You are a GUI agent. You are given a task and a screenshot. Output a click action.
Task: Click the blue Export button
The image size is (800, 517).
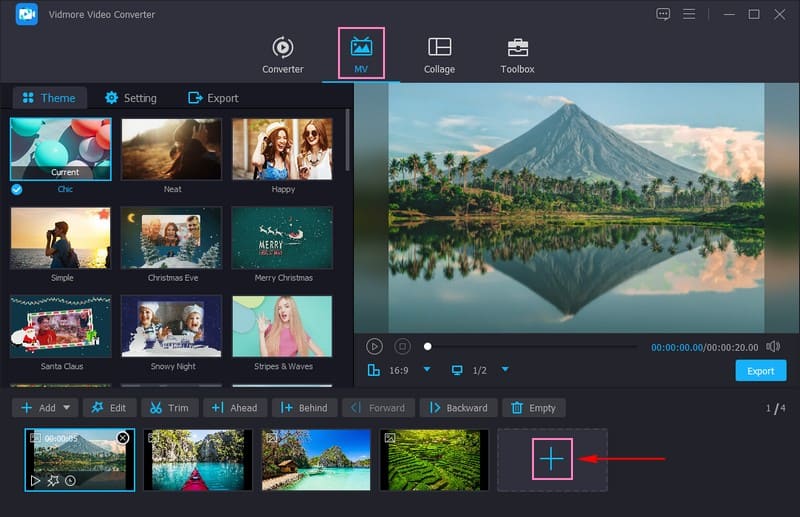[x=760, y=371]
